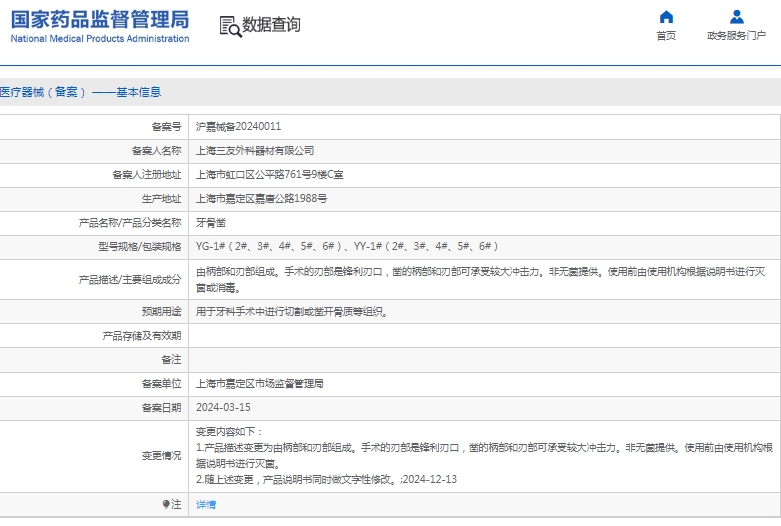Click the 变更情况 row label
781x526 pixels.
pos(161,455)
